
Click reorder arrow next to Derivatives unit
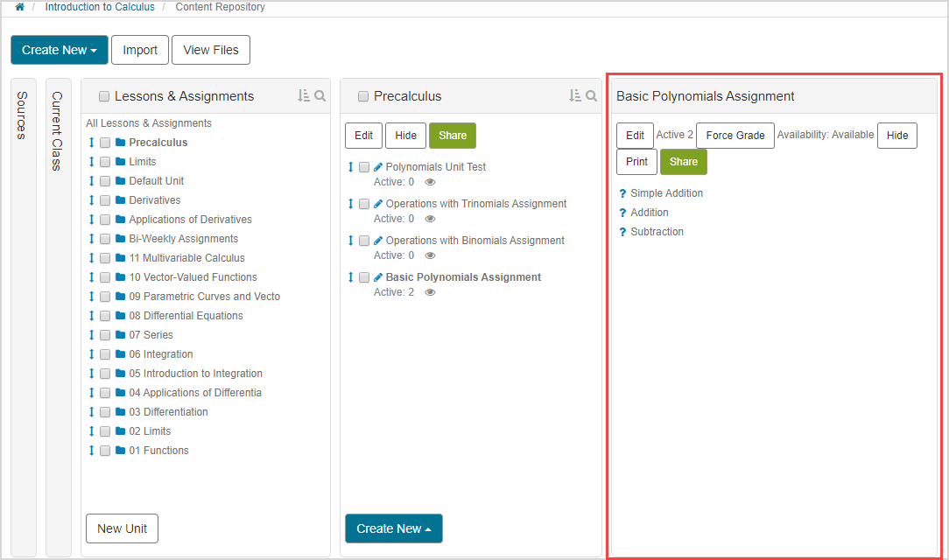tap(91, 200)
